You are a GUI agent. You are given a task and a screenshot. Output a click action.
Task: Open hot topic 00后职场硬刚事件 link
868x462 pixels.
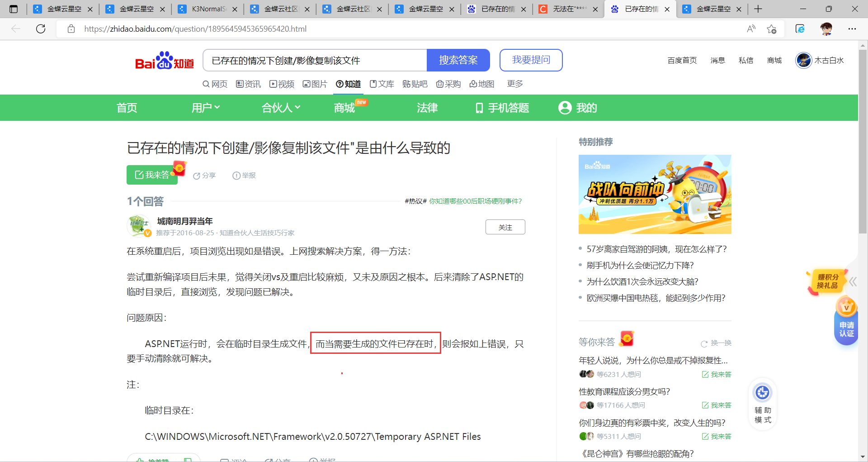click(476, 201)
